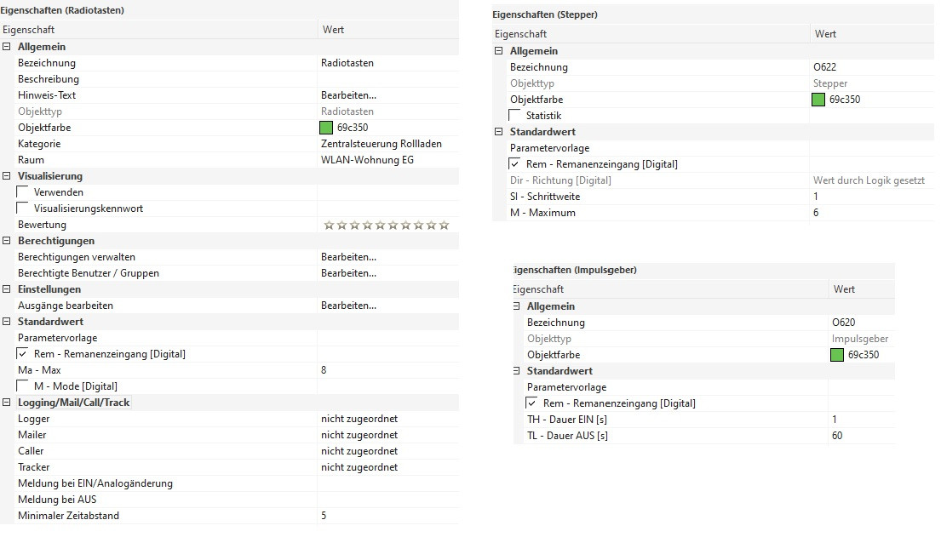This screenshot has width=941, height=560.
Task: Uncheck Rem - Remanenzeingang in Impulsgeber panel
Action: point(532,403)
